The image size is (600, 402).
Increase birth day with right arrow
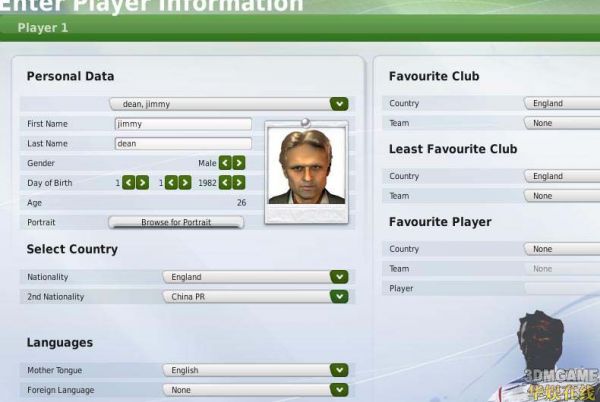tap(142, 183)
